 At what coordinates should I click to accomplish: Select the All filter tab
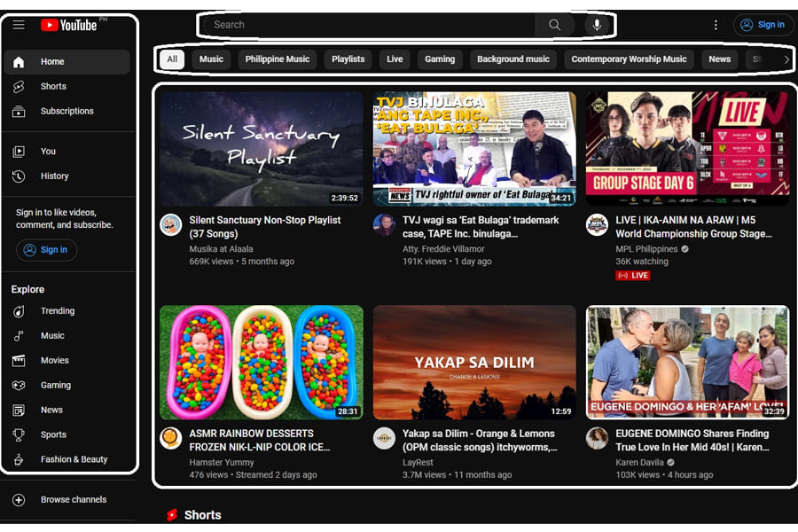(171, 59)
